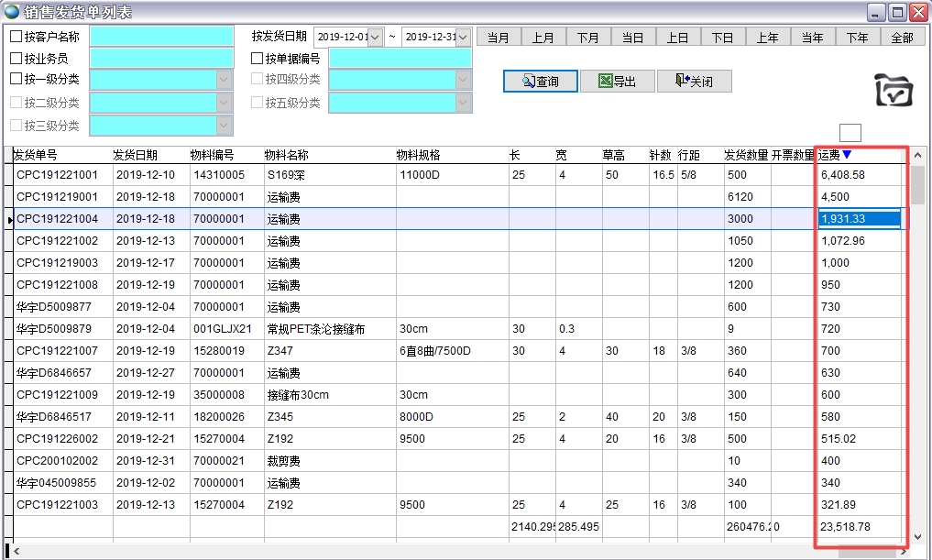Tick the 按业务员 checkbox
The width and height of the screenshot is (932, 560).
(16, 59)
